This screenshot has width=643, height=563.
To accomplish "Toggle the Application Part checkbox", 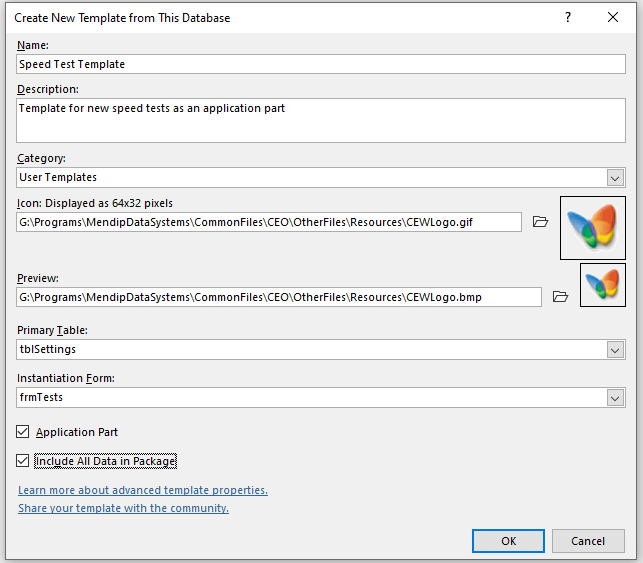I will click(x=23, y=432).
